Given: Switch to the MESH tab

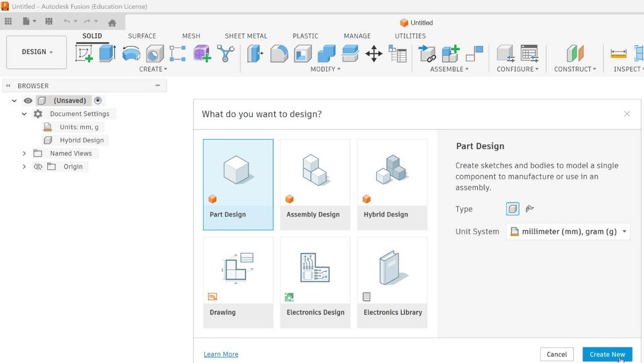Looking at the screenshot, I should [191, 36].
